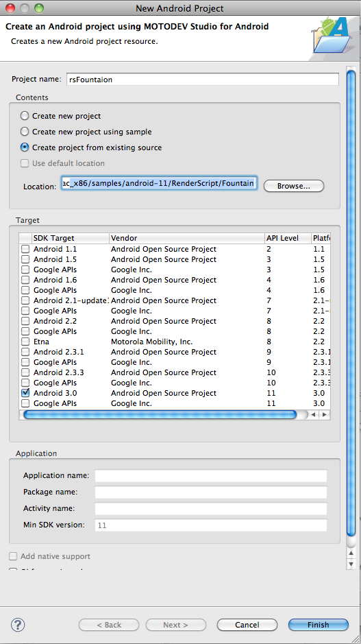The width and height of the screenshot is (361, 644).
Task: Click the Etna SDK target name
Action: pos(41,342)
